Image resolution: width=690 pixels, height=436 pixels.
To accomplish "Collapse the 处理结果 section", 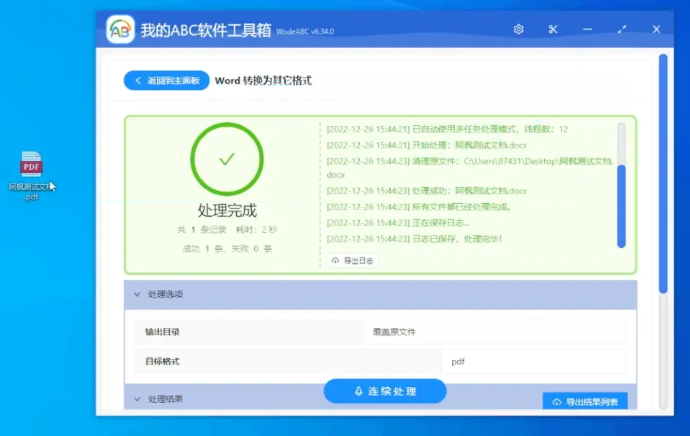I will pyautogui.click(x=137, y=399).
